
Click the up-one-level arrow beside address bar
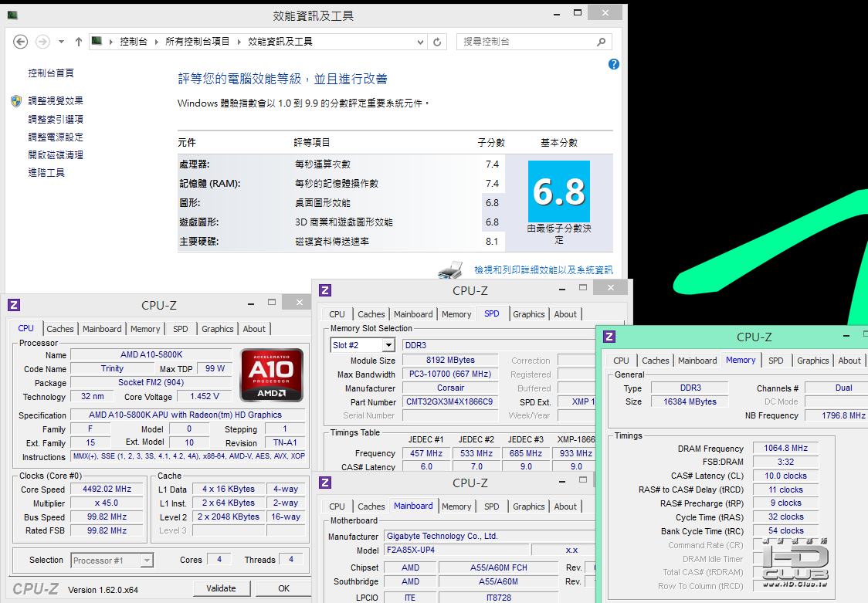pyautogui.click(x=79, y=42)
